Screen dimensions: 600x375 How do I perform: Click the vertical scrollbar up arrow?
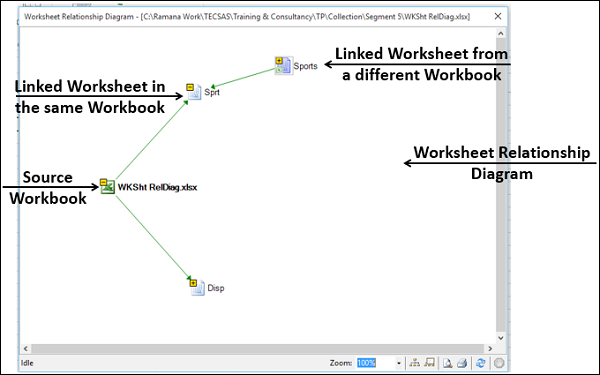click(501, 33)
